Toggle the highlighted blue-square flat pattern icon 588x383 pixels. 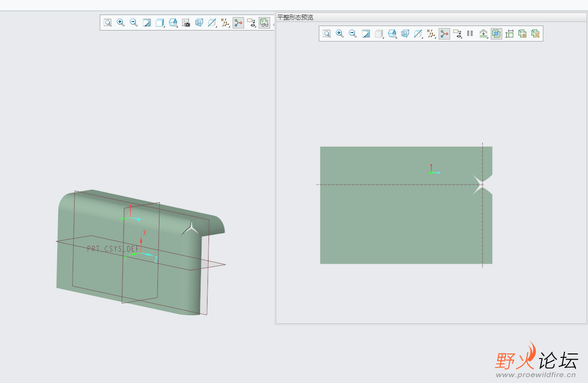coord(496,34)
